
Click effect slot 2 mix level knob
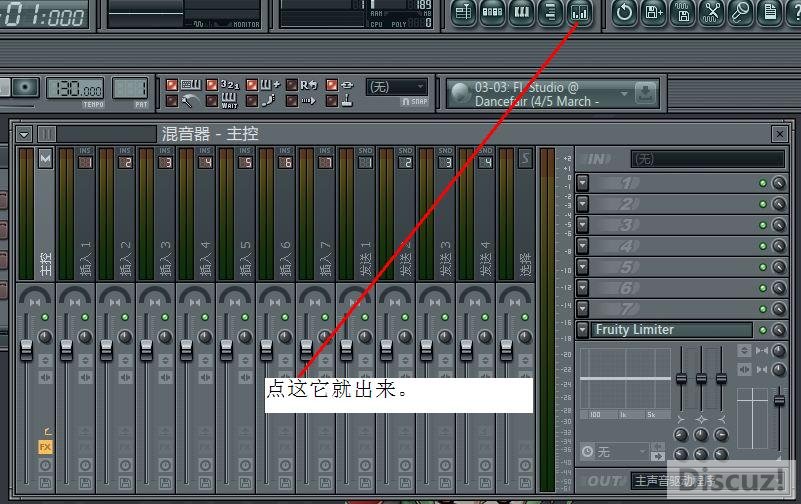coord(779,204)
